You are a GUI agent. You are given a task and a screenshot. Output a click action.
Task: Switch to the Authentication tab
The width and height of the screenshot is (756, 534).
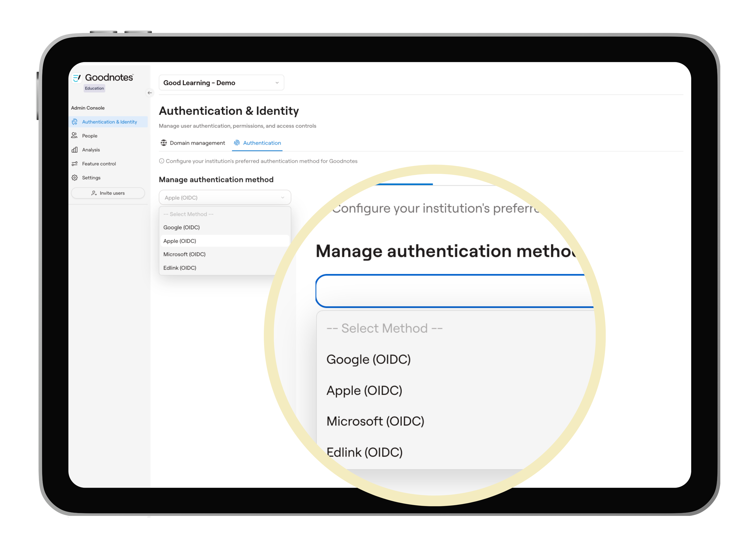pyautogui.click(x=257, y=143)
